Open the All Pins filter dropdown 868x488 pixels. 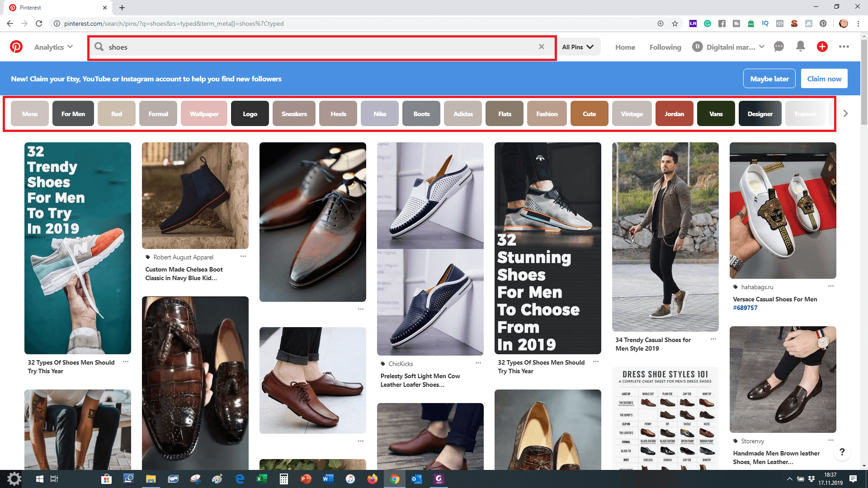point(578,47)
